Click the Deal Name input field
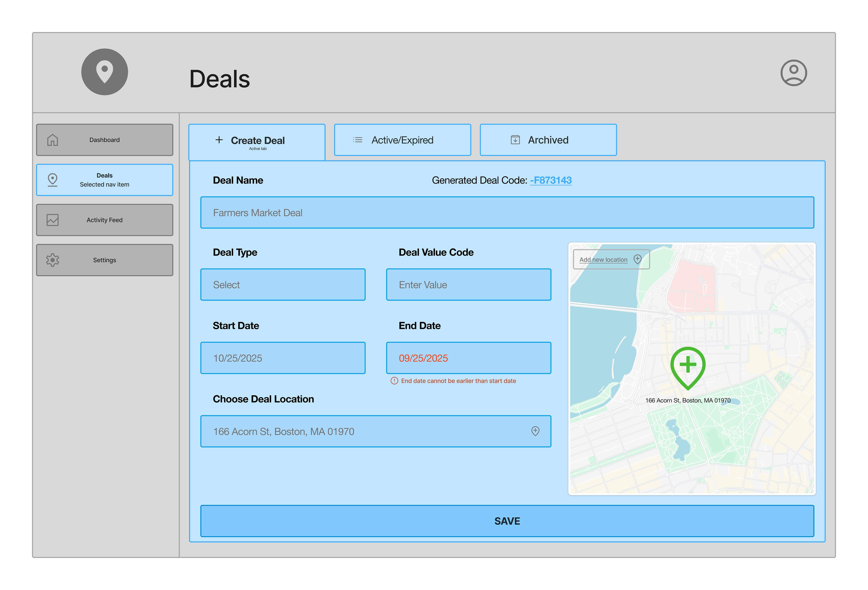Viewport: 868px width, 590px height. point(507,212)
